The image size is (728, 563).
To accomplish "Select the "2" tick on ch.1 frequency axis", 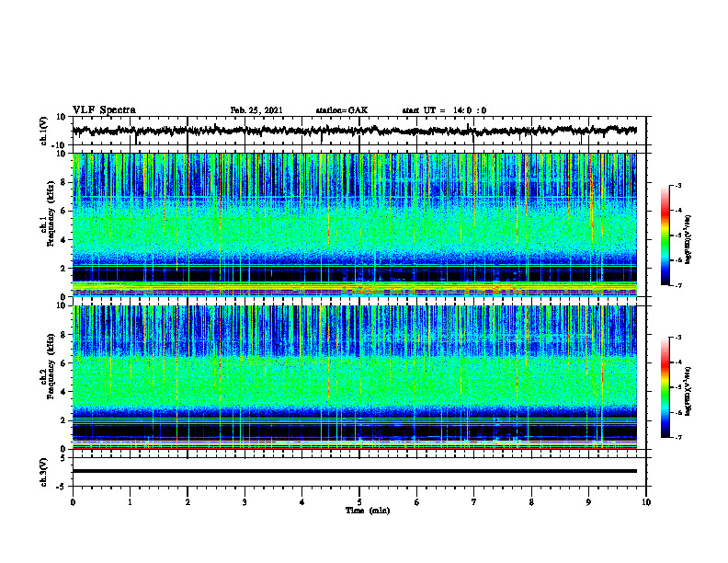I will point(63,269).
